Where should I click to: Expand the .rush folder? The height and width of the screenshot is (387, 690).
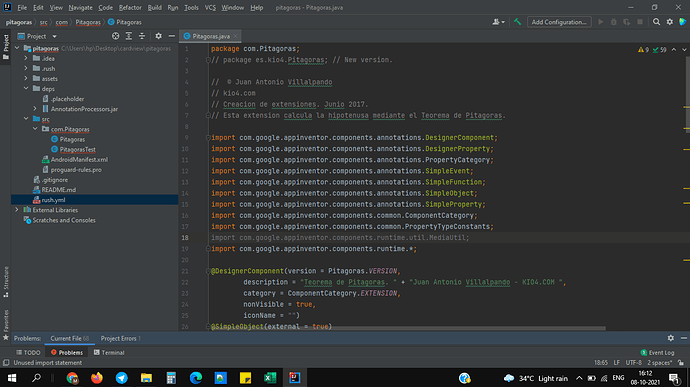click(x=26, y=68)
